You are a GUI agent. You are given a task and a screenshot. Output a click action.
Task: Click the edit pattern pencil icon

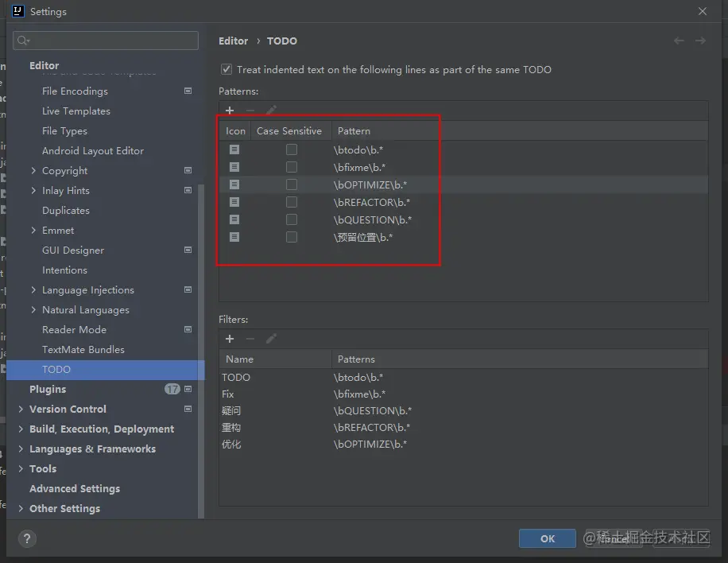coord(271,111)
